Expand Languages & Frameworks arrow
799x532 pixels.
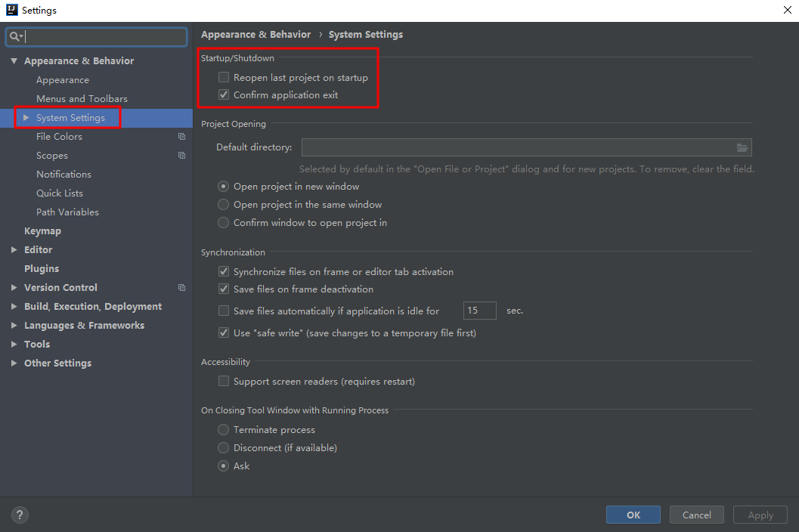coord(14,325)
